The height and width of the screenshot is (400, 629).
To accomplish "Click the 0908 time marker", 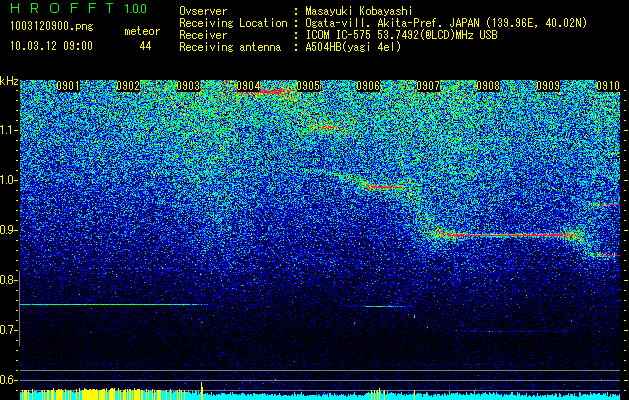I will 488,86.
